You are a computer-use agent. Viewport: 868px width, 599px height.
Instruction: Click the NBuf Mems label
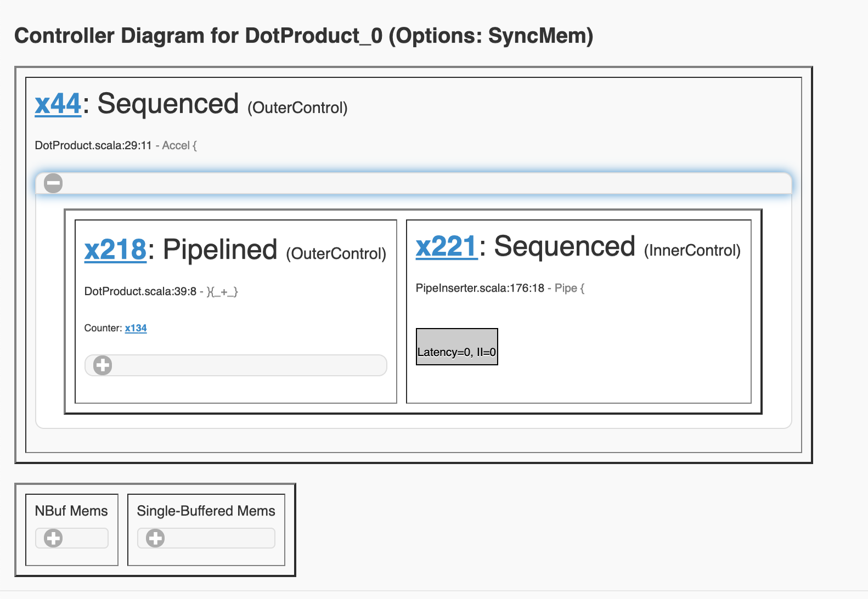point(71,511)
